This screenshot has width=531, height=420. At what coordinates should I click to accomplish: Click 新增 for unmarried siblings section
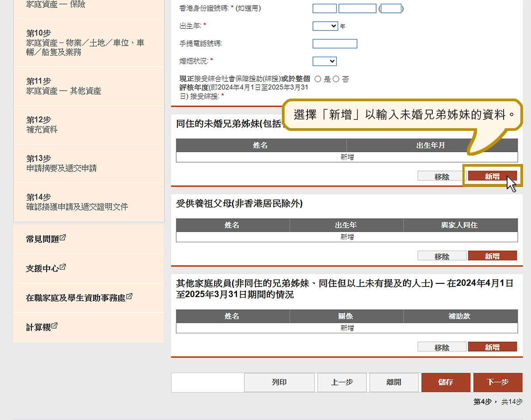point(492,176)
